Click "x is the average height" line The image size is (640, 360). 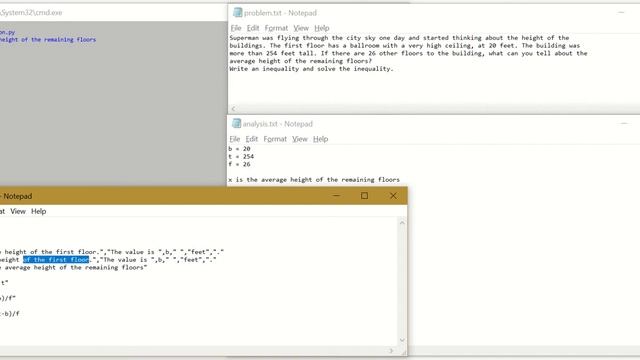pos(314,180)
